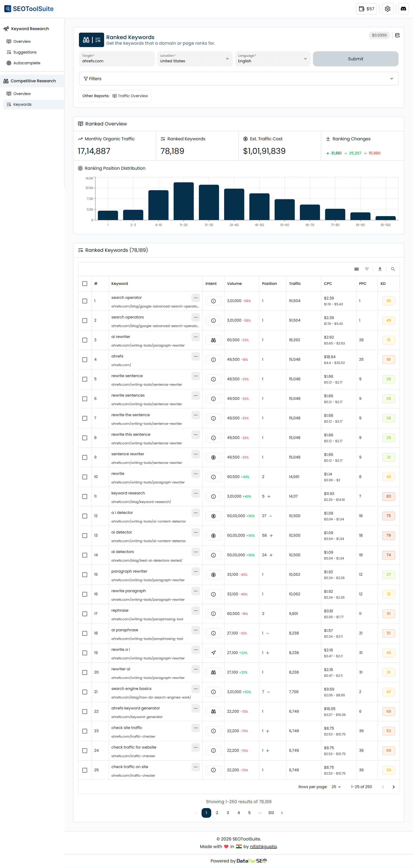Collapse the Keyword Research sidebar section
413x868 pixels.
[x=30, y=29]
